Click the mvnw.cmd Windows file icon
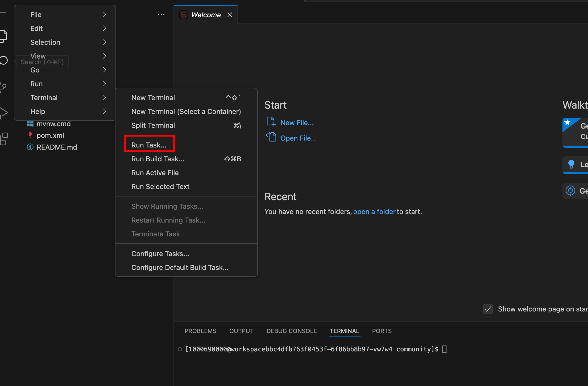The height and width of the screenshot is (386, 588). pos(30,124)
